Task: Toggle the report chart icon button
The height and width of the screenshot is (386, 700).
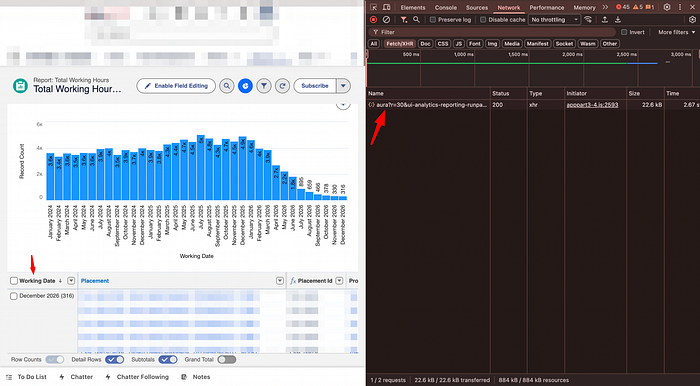Action: tap(245, 86)
